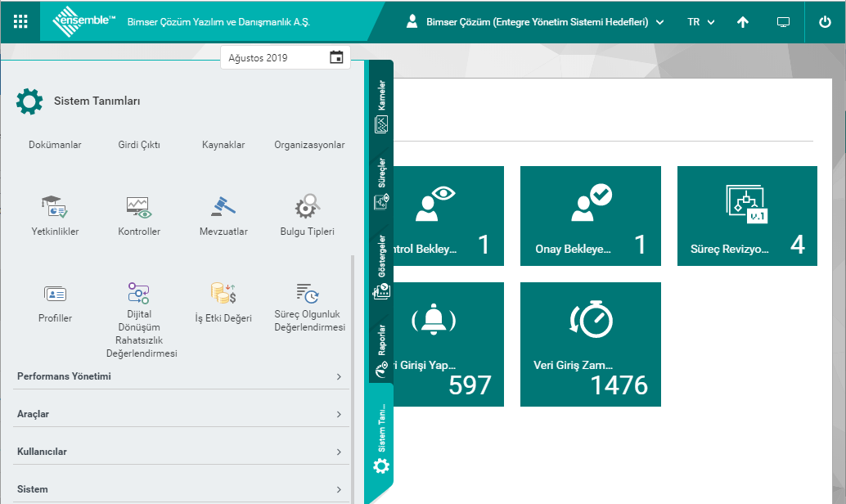The width and height of the screenshot is (846, 504).
Task: Open the Onay Bekleyen tile
Action: tap(590, 216)
